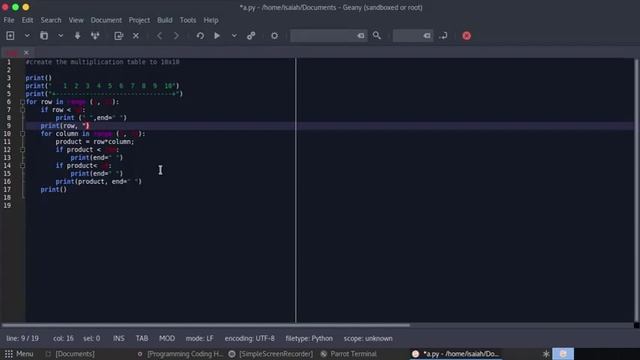Click the open file toolbar icon
Screen dimensions: 640x360
pos(44,36)
